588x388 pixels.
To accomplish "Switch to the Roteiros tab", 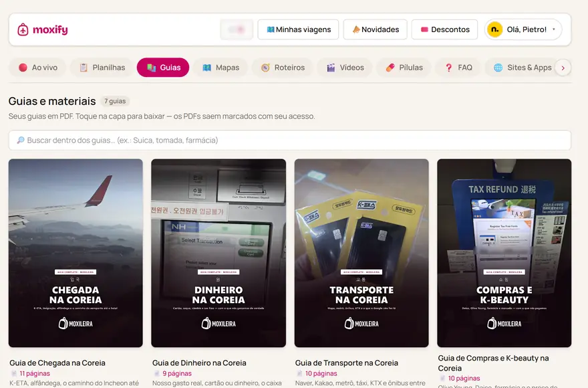I will click(283, 68).
